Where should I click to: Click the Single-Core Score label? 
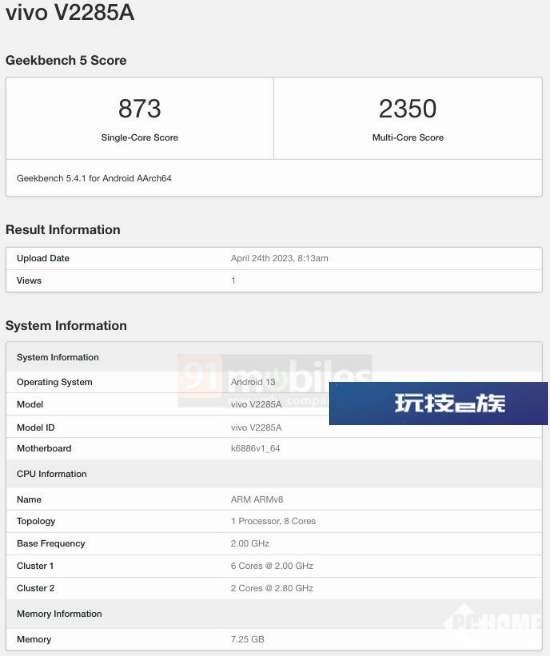139,138
